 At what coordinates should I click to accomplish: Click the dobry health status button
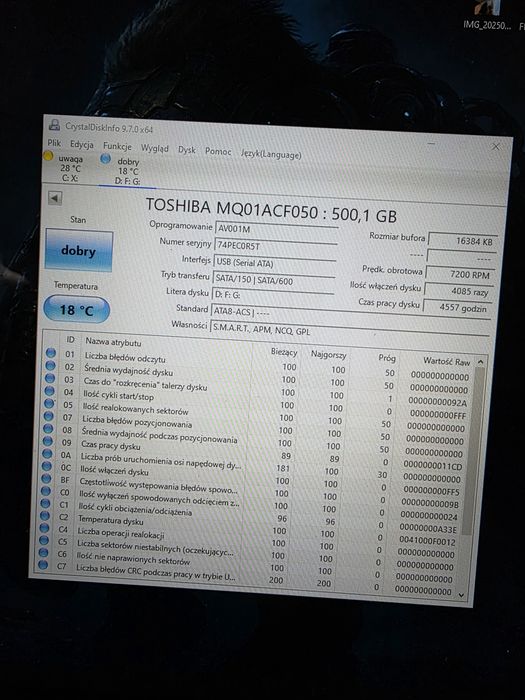79,250
